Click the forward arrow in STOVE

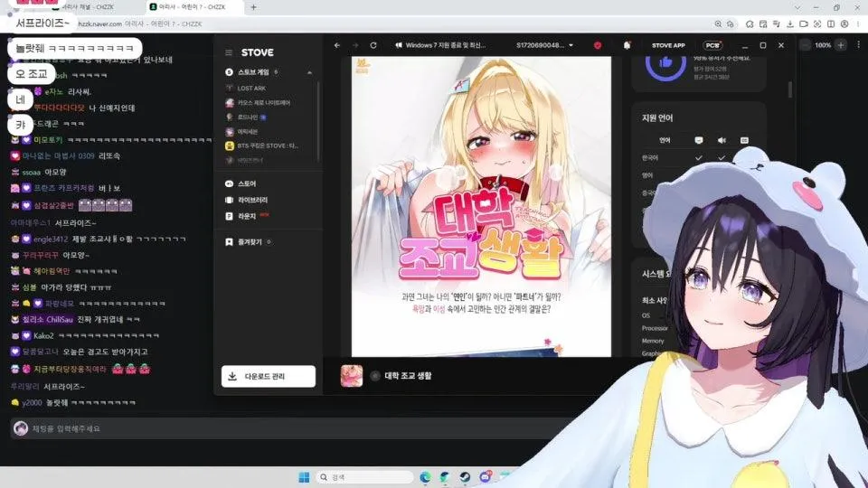355,45
